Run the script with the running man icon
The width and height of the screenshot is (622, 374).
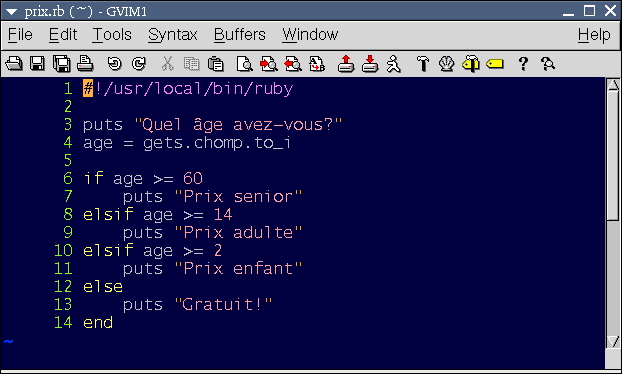coord(393,64)
